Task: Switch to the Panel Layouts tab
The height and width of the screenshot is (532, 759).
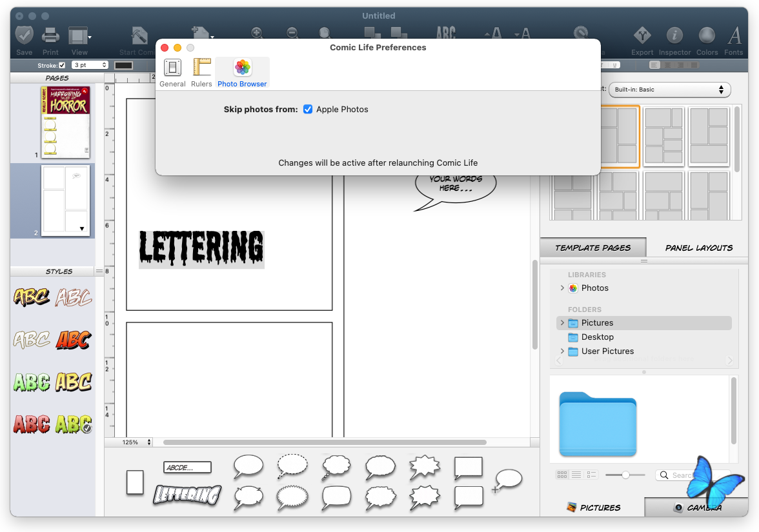Action: tap(698, 248)
